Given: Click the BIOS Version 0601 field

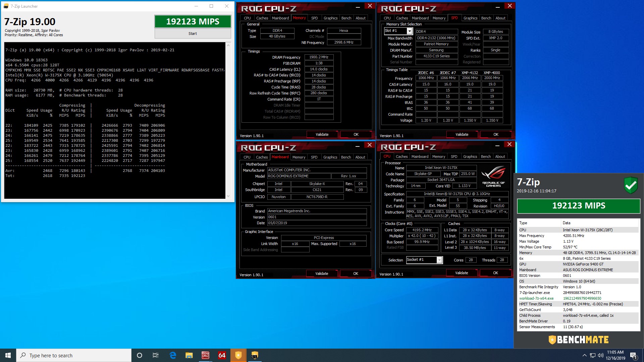Looking at the screenshot, I should click(x=317, y=217).
